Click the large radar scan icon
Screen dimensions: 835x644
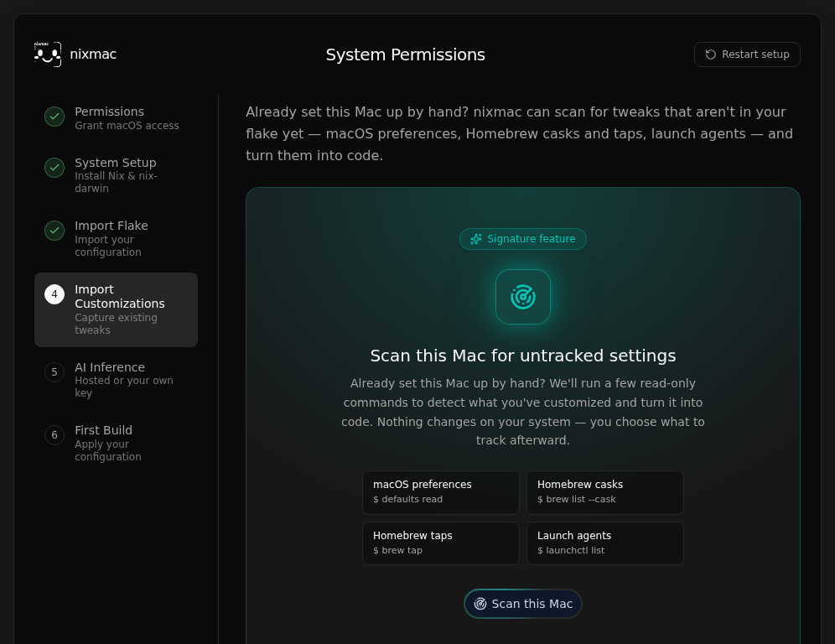coord(523,297)
